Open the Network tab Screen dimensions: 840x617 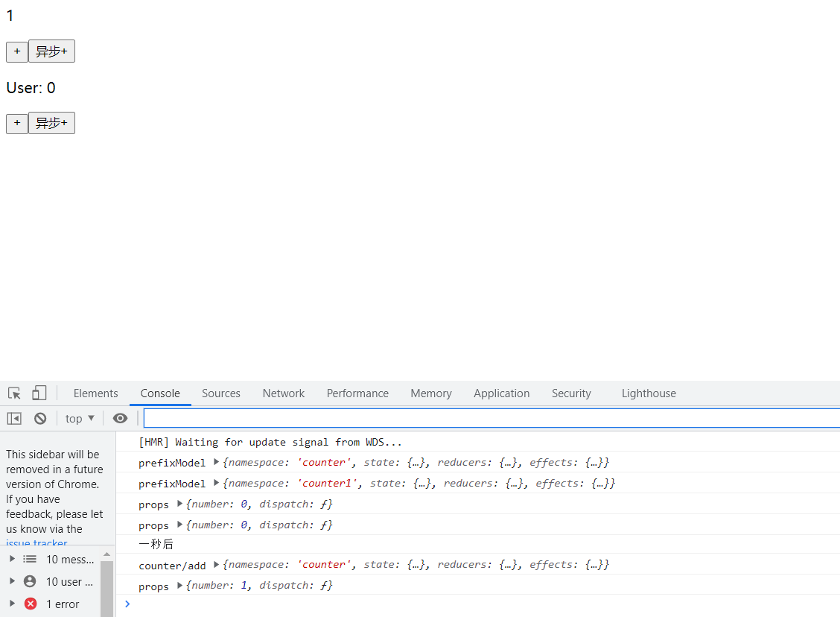(x=284, y=393)
